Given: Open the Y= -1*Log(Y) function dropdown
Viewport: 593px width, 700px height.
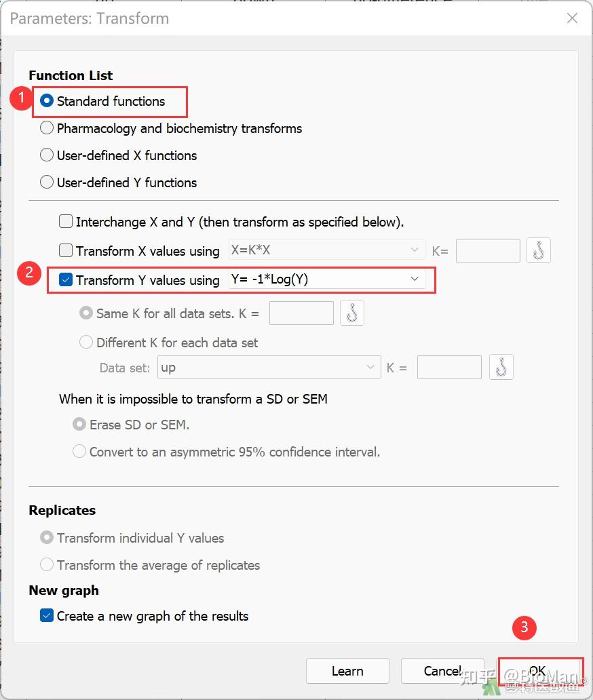Looking at the screenshot, I should (x=327, y=279).
